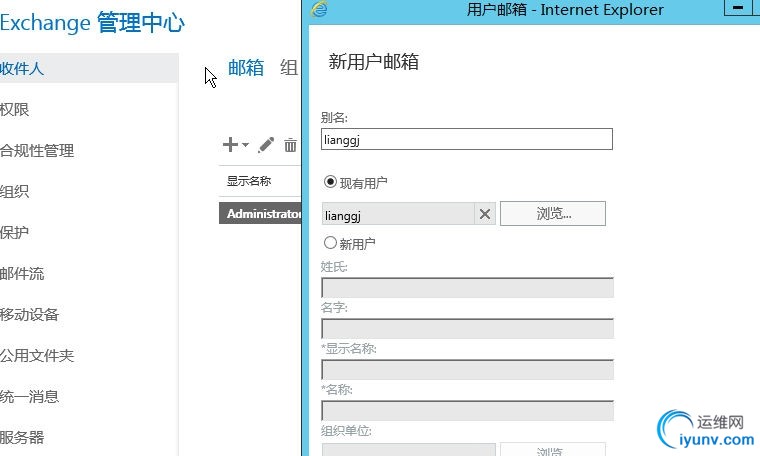Click the Internet Explorer logo icon
Screen dimensions: 760x456
point(319,9)
